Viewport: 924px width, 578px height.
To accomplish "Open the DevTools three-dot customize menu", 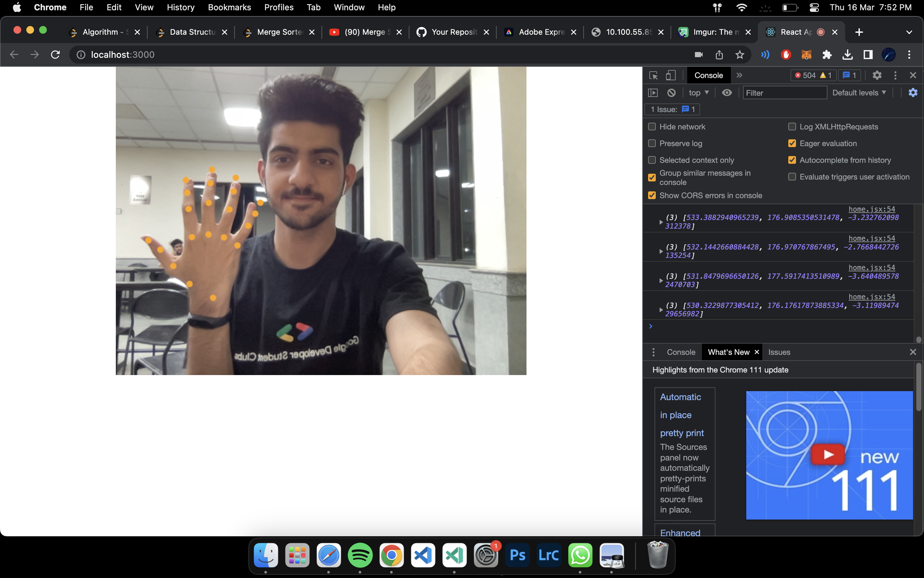I will [x=895, y=75].
